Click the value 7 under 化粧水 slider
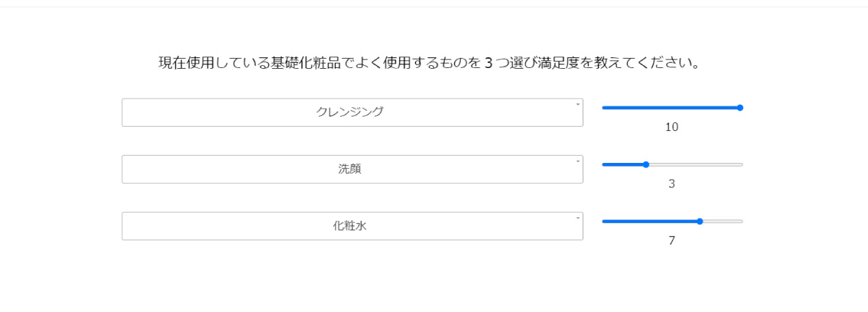The height and width of the screenshot is (312, 868). click(x=671, y=241)
